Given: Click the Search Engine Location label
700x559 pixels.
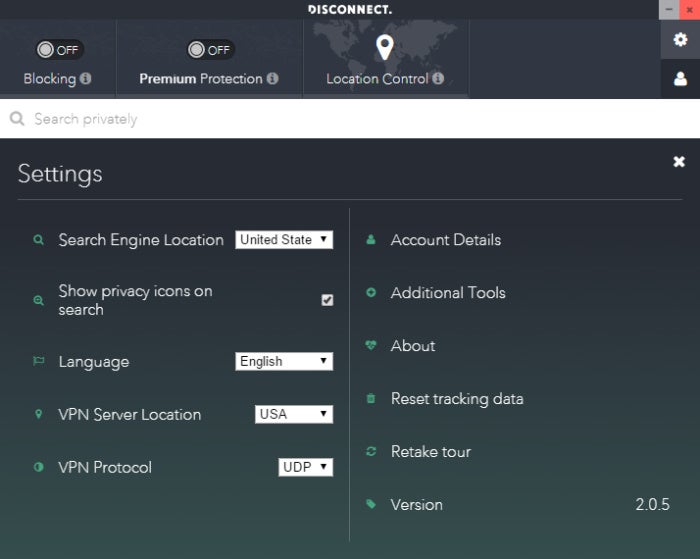Looking at the screenshot, I should pos(141,240).
